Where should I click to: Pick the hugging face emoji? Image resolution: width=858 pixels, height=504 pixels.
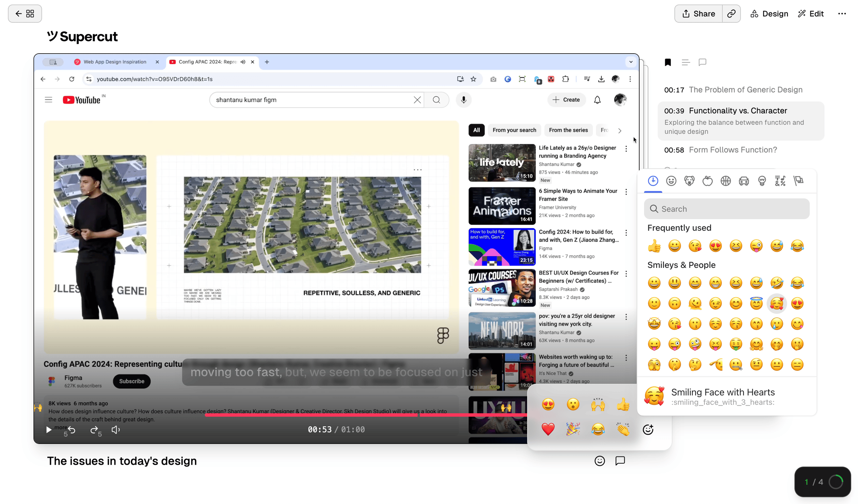tap(756, 344)
